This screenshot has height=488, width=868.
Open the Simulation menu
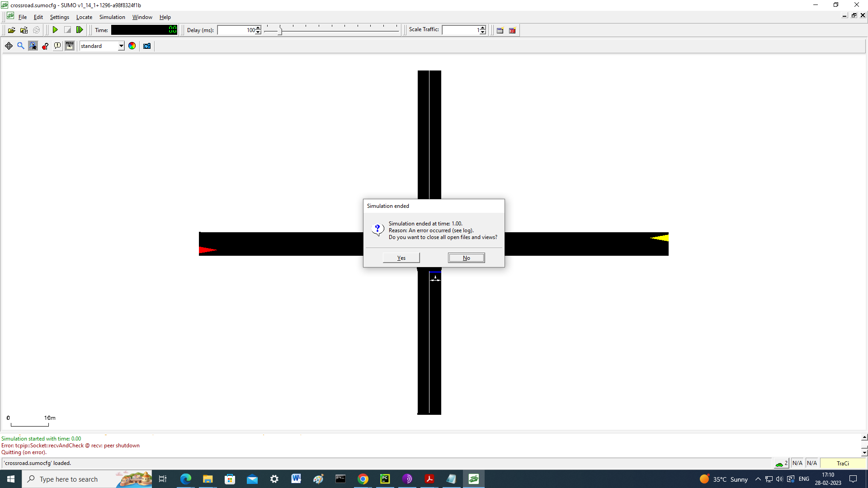[x=112, y=17]
